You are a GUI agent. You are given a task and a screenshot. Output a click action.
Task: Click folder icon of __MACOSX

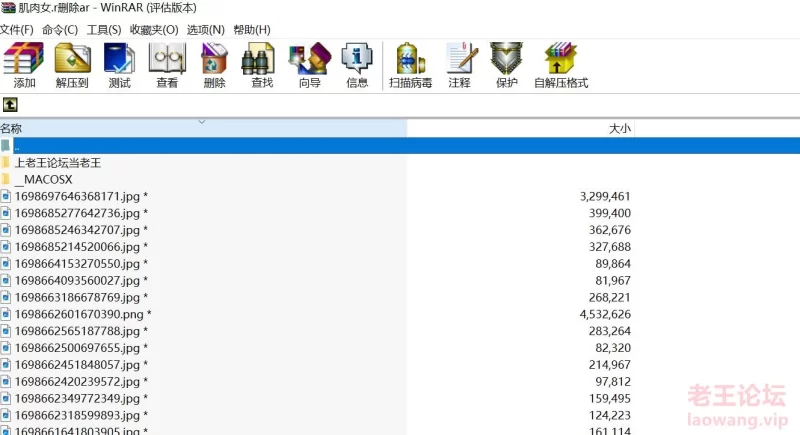pyautogui.click(x=6, y=180)
